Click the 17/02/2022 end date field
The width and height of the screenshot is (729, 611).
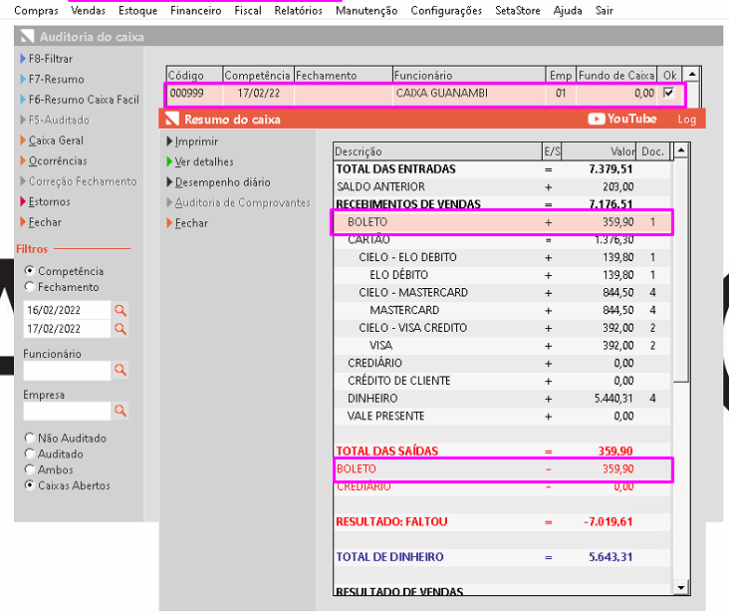[x=67, y=329]
